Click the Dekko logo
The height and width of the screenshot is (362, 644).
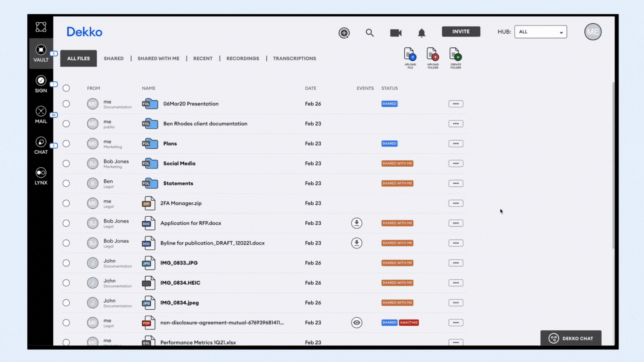85,32
